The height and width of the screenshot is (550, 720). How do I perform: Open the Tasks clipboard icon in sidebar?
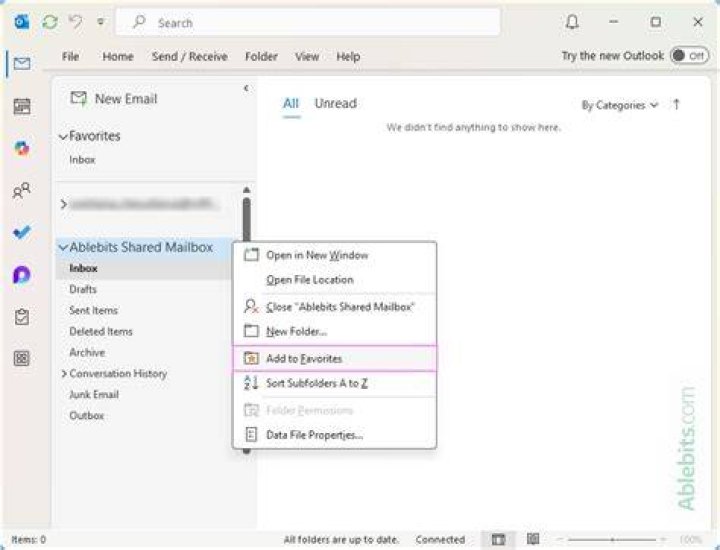click(x=22, y=316)
